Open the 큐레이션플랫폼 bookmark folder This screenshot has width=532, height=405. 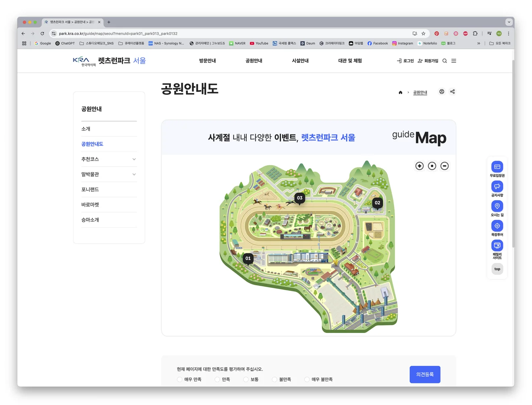click(x=131, y=43)
